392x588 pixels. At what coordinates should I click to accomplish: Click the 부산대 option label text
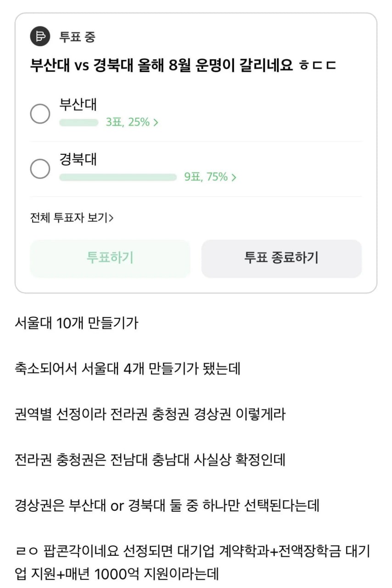click(78, 104)
